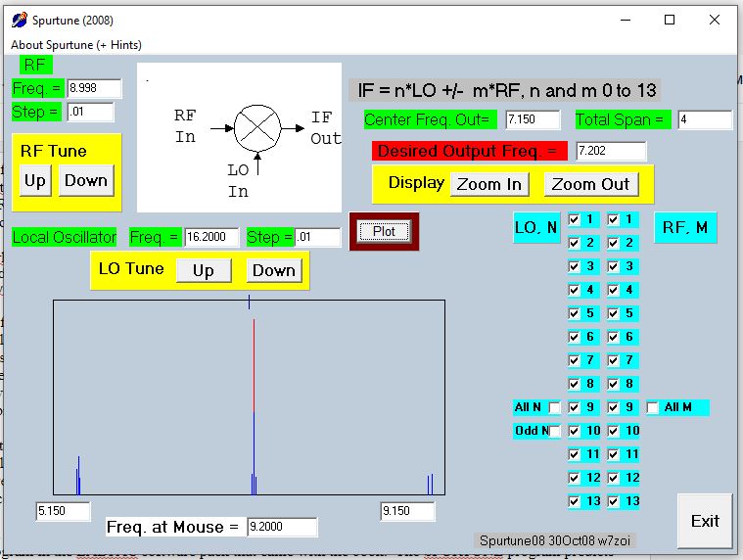Click the red spur line in the plot

point(254,362)
